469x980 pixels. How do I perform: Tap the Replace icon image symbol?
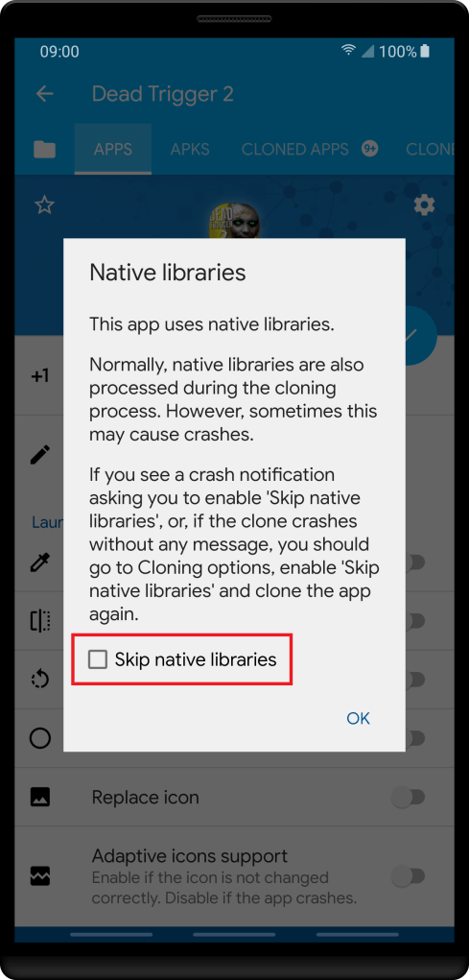click(x=40, y=797)
